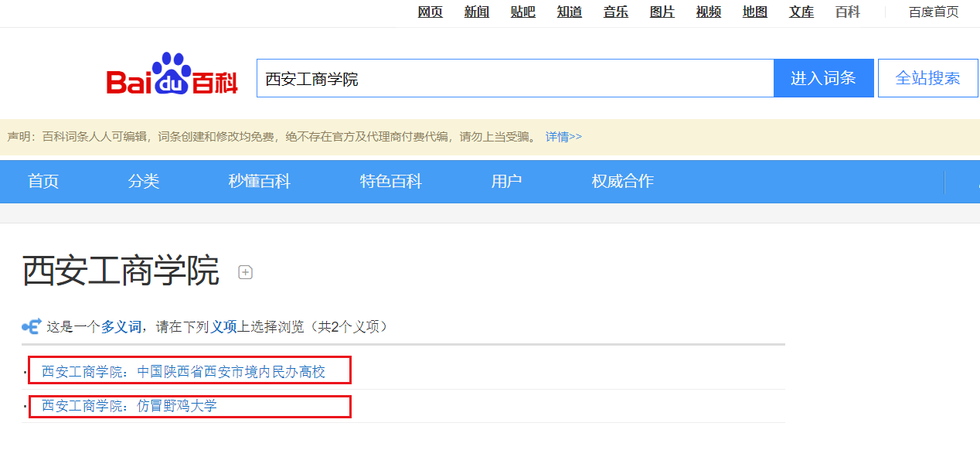Click the 全站搜索 button
The width and height of the screenshot is (980, 450).
click(x=928, y=78)
